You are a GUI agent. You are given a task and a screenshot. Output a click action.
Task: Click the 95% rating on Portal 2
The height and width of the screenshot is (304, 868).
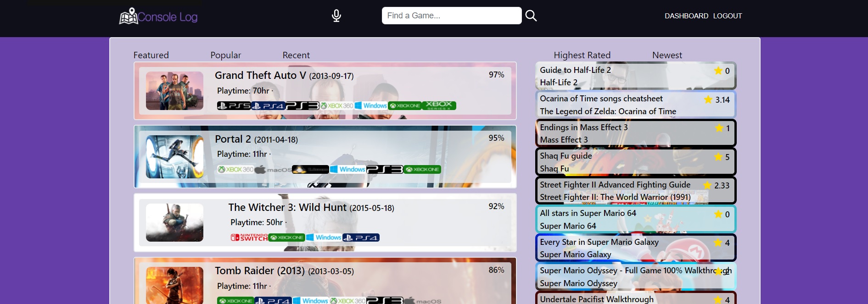click(x=496, y=138)
